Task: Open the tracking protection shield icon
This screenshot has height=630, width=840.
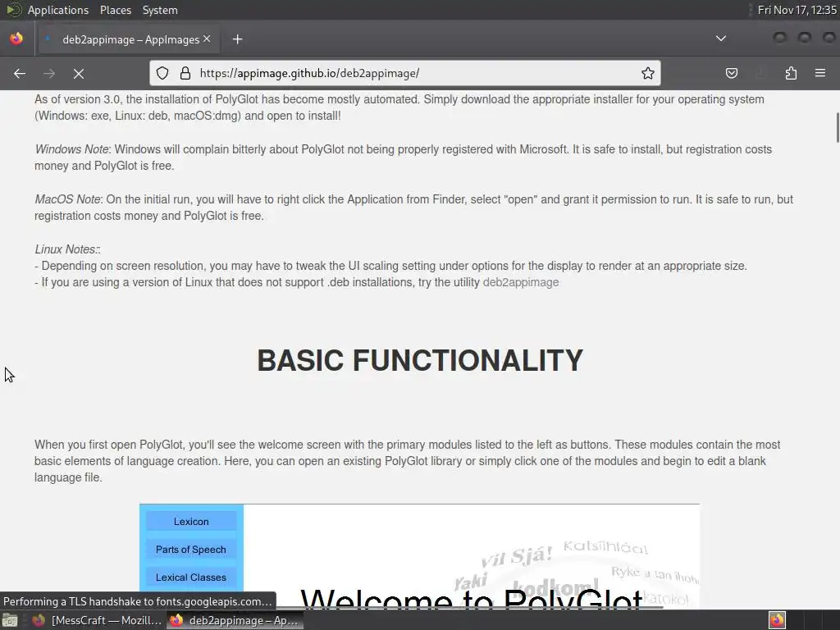Action: pyautogui.click(x=162, y=73)
